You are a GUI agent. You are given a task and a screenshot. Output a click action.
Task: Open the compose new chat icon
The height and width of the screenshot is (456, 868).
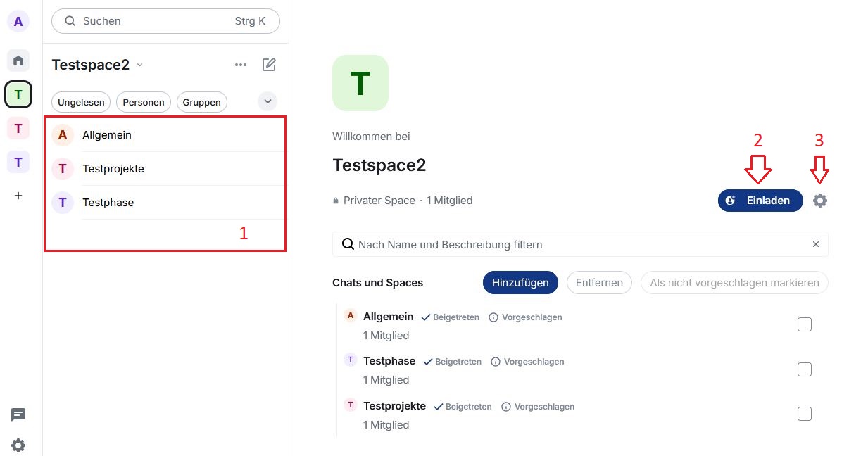point(269,65)
